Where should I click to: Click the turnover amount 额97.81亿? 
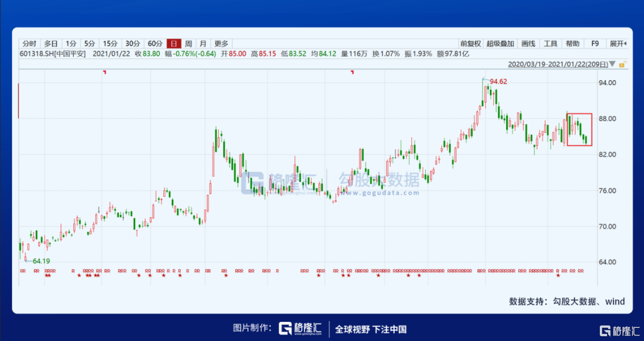(453, 54)
